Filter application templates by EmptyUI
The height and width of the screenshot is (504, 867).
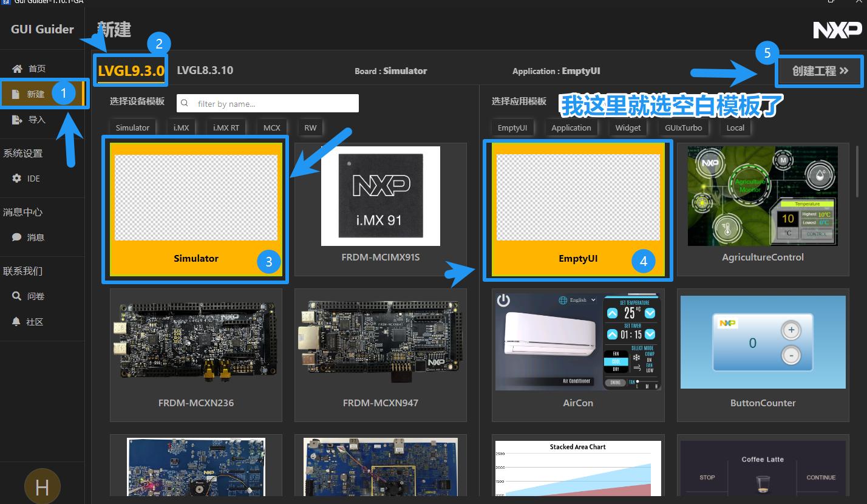[512, 128]
